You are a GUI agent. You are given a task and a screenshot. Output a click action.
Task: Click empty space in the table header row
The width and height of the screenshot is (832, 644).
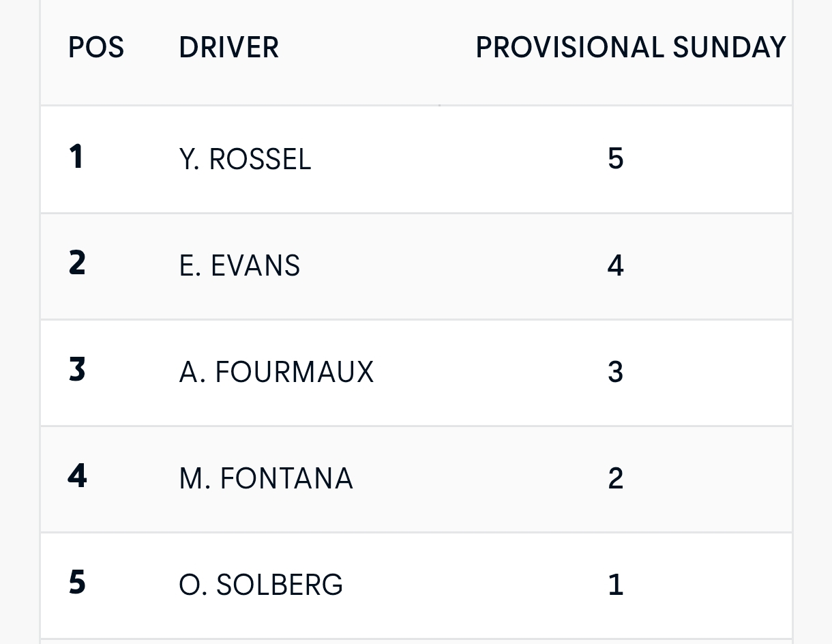375,48
